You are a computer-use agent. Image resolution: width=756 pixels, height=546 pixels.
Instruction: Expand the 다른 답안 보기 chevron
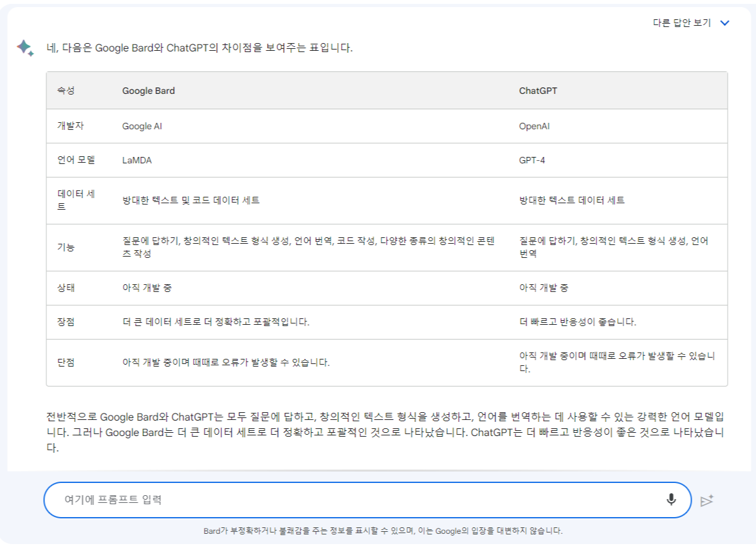pyautogui.click(x=724, y=23)
